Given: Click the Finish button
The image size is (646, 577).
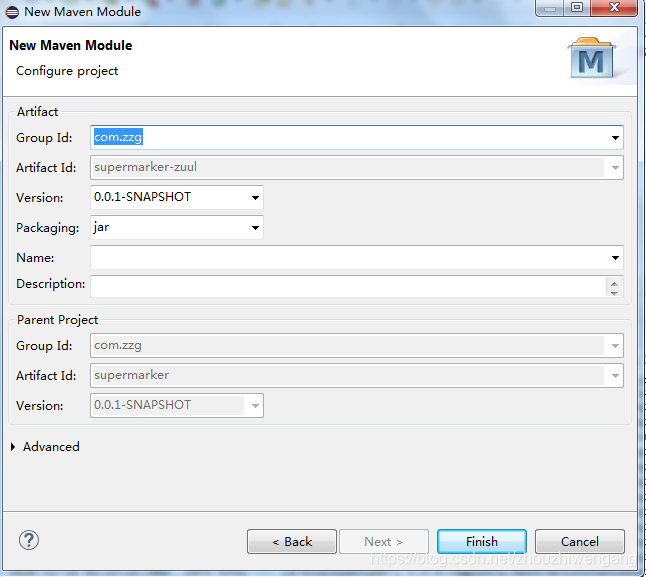Looking at the screenshot, I should (x=482, y=542).
